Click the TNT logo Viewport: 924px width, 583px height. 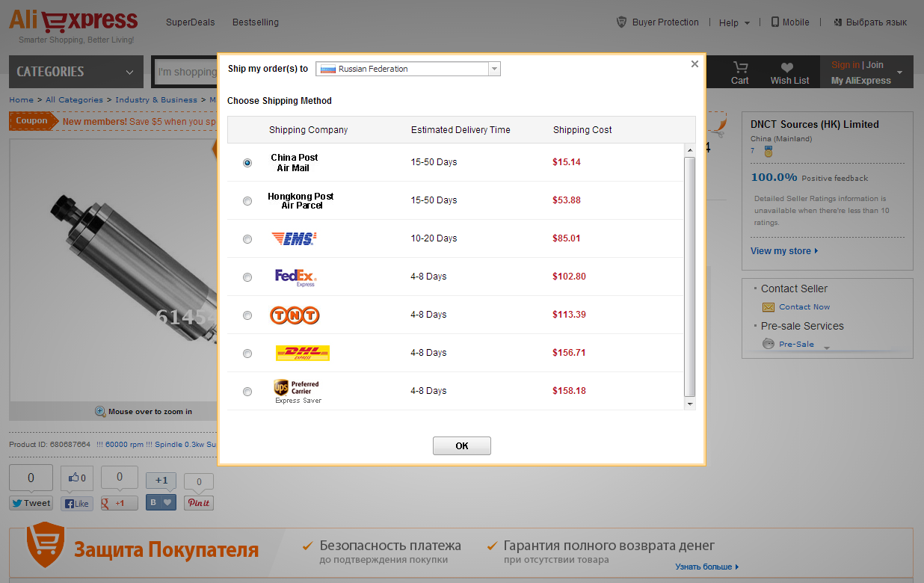click(295, 315)
